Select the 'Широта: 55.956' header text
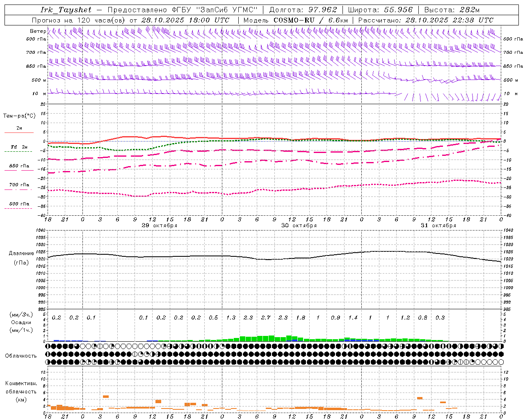This screenshot has width=525, height=420. click(x=380, y=10)
